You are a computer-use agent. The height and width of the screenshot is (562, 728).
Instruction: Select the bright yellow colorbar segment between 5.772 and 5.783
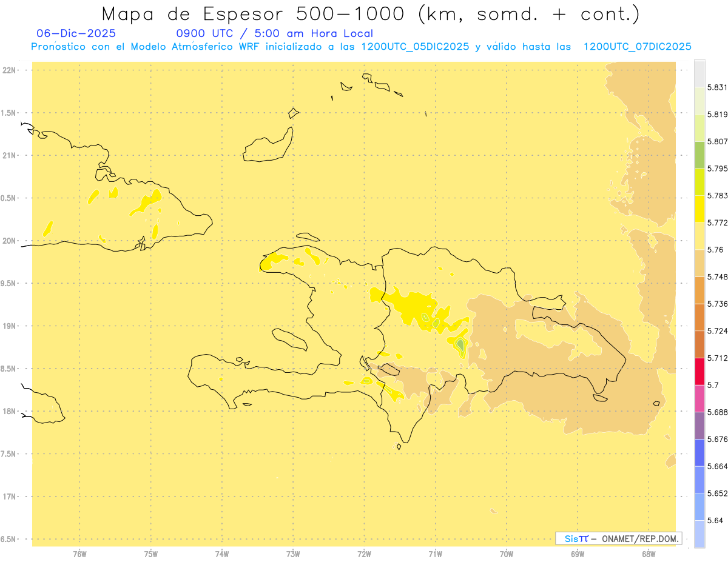coord(699,209)
